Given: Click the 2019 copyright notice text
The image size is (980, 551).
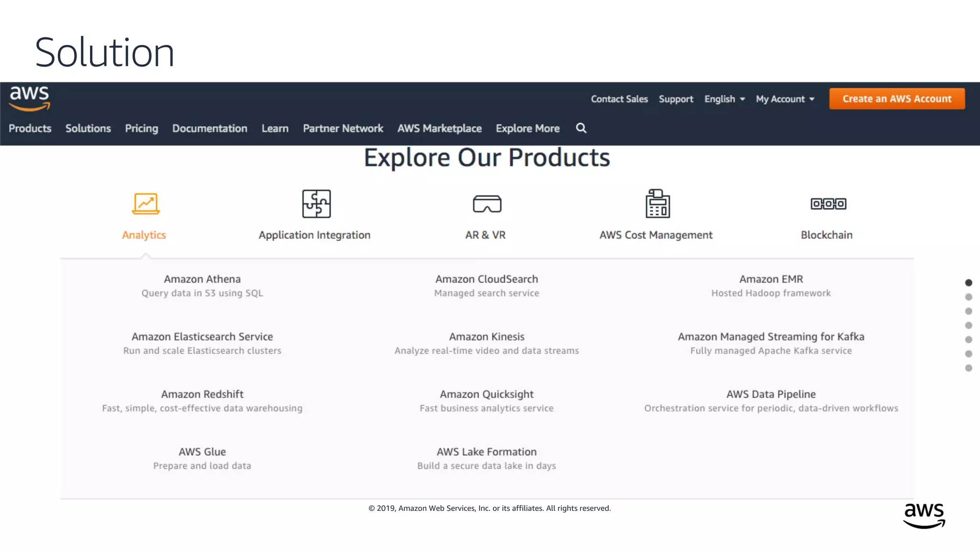Looking at the screenshot, I should (x=490, y=508).
